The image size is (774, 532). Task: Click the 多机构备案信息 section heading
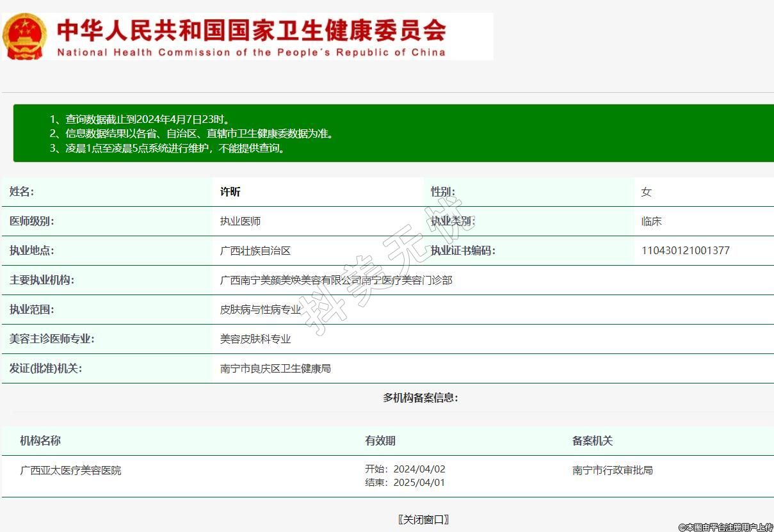click(421, 398)
